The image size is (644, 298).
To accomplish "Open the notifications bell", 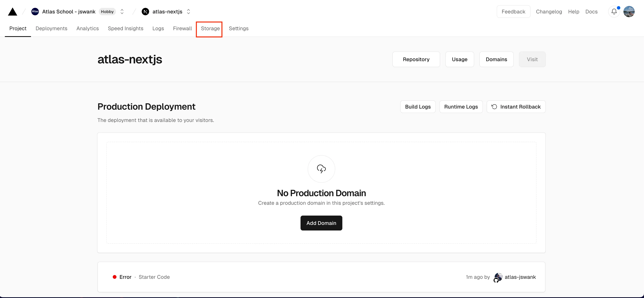I will (x=614, y=12).
